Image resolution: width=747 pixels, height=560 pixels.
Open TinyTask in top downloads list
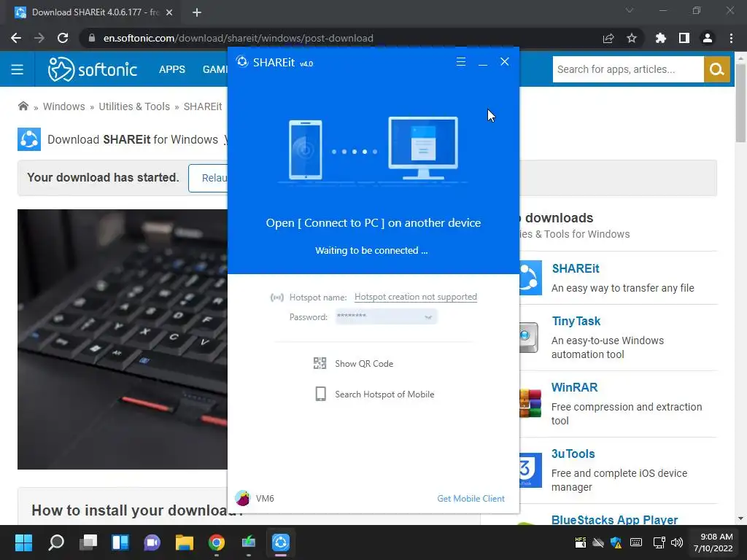[576, 322]
